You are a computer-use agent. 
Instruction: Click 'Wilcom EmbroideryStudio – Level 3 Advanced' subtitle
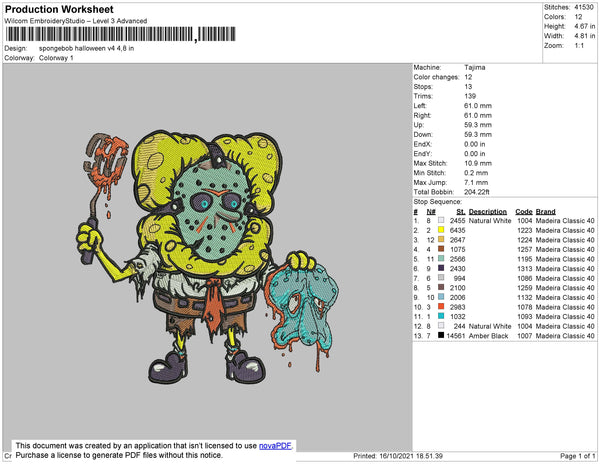pos(75,21)
